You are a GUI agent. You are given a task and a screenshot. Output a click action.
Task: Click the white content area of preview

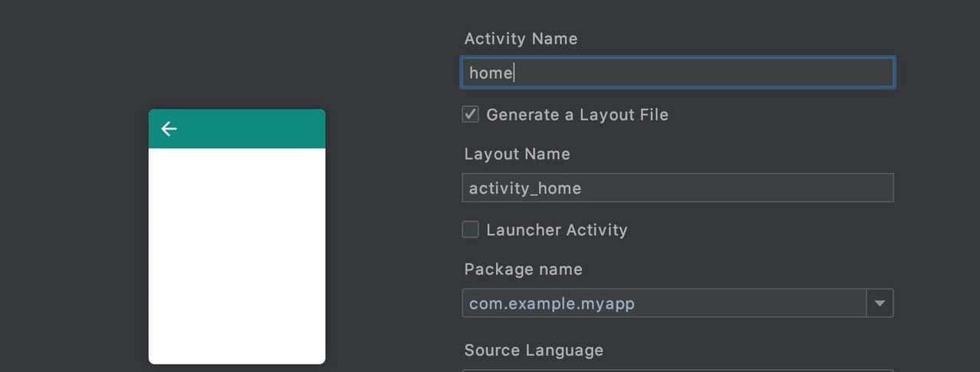click(237, 256)
